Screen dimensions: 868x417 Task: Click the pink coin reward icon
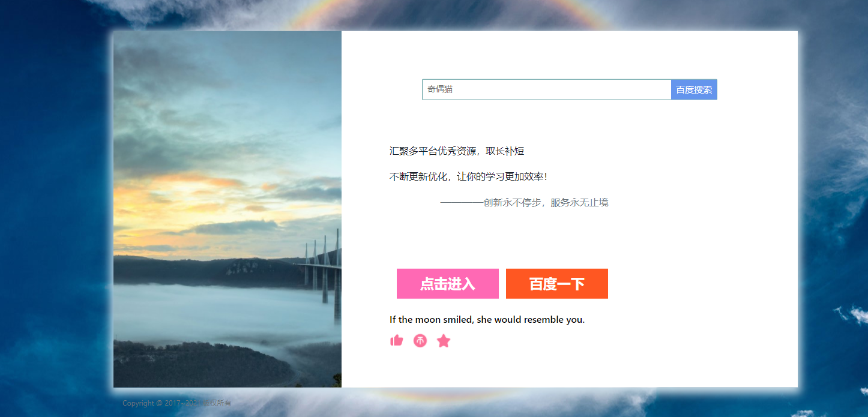[420, 341]
